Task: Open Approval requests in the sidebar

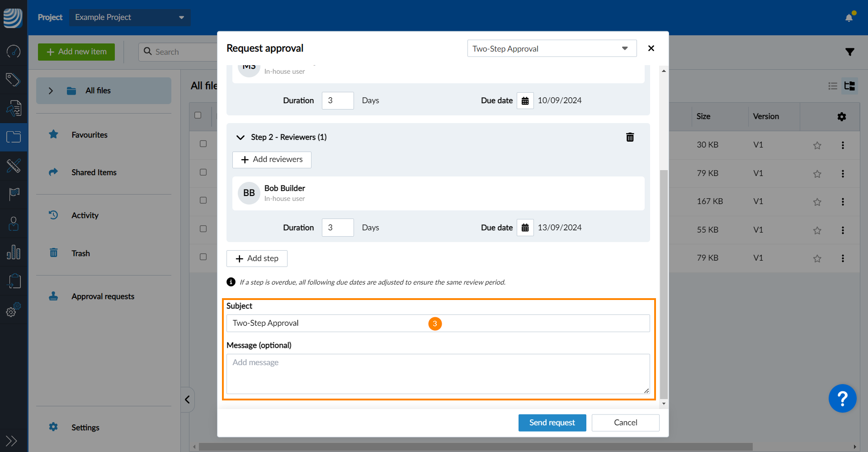Action: click(x=103, y=296)
